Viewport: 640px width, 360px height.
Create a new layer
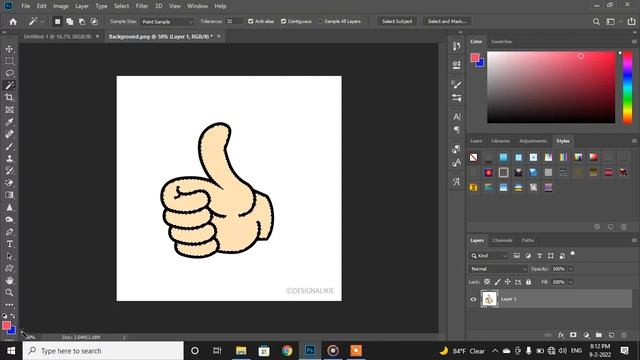pyautogui.click(x=611, y=335)
